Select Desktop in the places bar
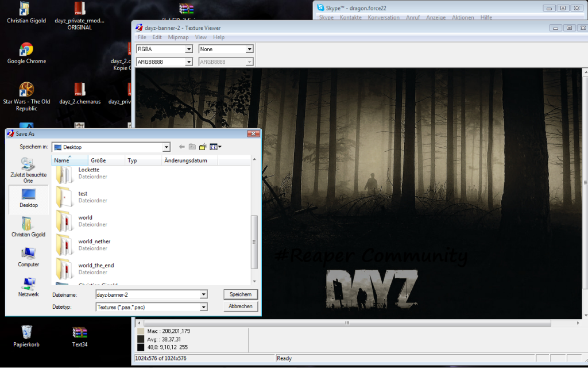 coord(29,199)
